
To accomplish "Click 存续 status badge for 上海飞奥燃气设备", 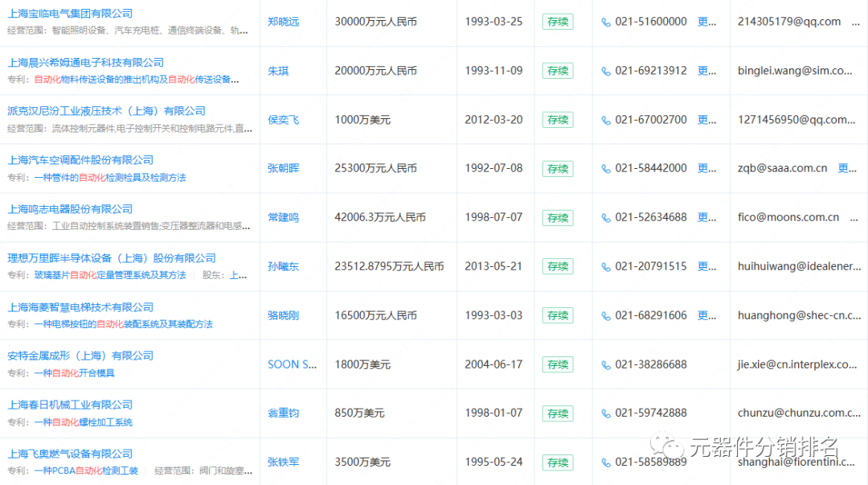I will [558, 462].
